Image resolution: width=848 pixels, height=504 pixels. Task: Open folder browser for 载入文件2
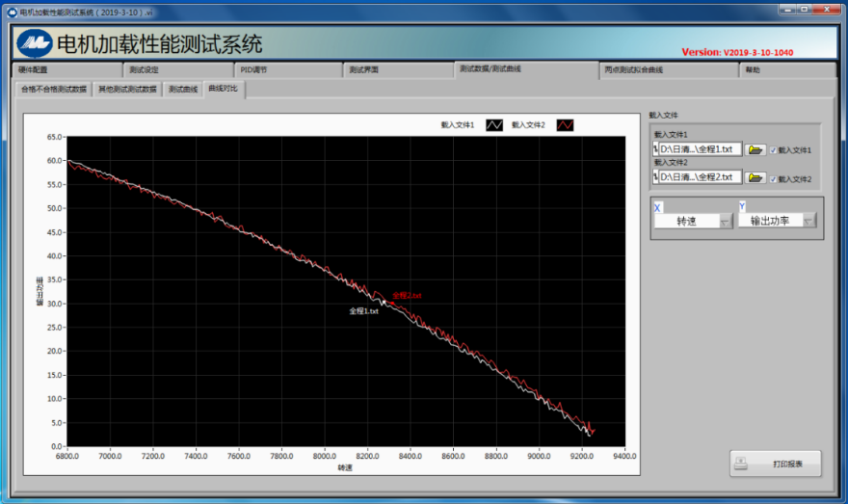[755, 178]
